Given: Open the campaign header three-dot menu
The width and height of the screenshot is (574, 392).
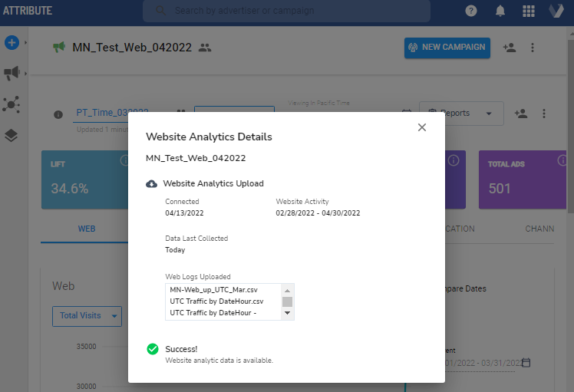Looking at the screenshot, I should coord(533,48).
